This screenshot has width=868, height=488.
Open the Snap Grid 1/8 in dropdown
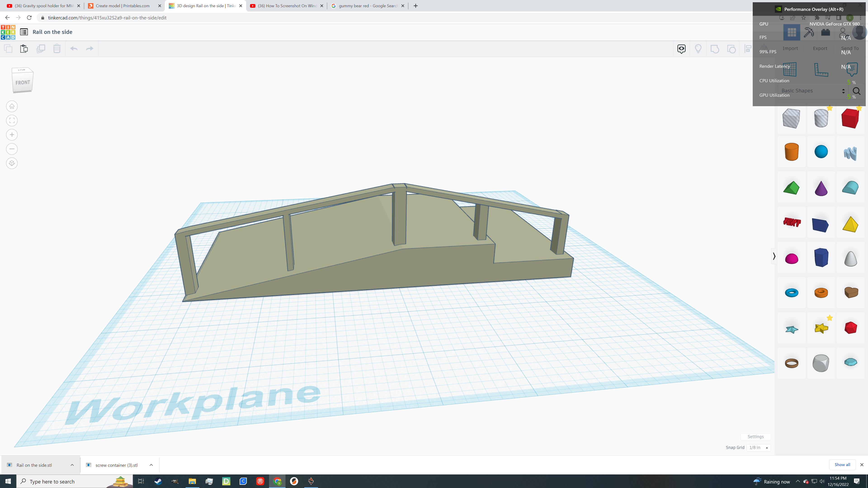pyautogui.click(x=759, y=448)
